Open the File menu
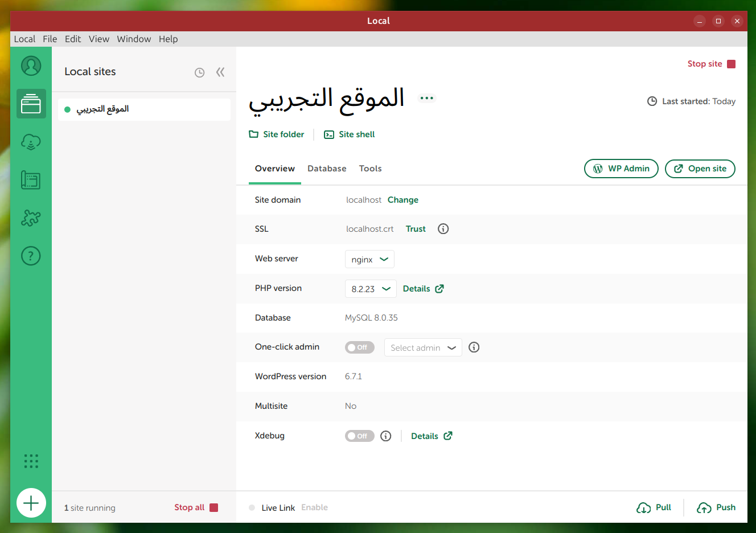The height and width of the screenshot is (533, 756). point(50,39)
